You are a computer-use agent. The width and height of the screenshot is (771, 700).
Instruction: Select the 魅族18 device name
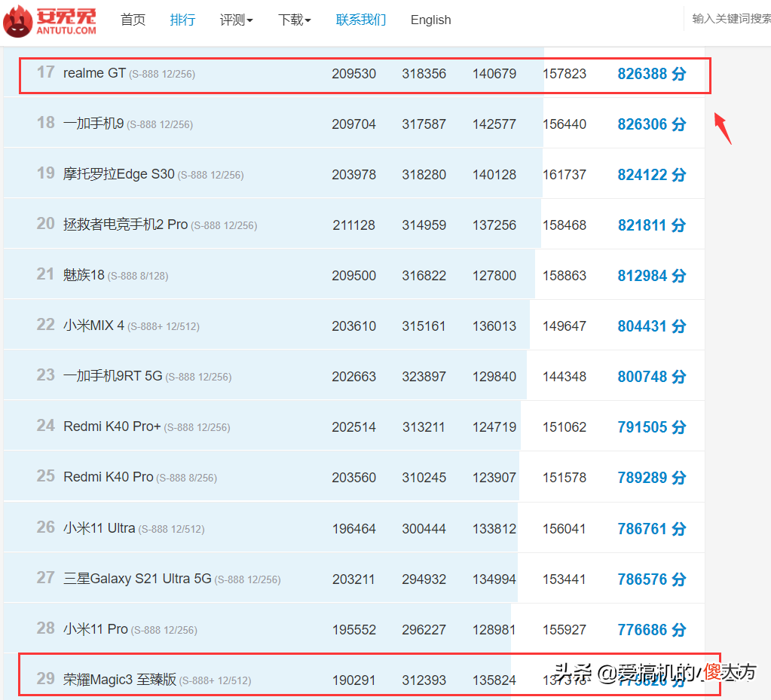(84, 275)
